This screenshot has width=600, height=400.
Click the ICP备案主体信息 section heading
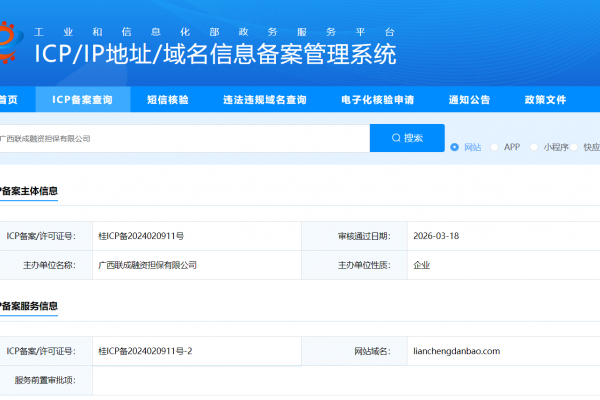pos(28,191)
